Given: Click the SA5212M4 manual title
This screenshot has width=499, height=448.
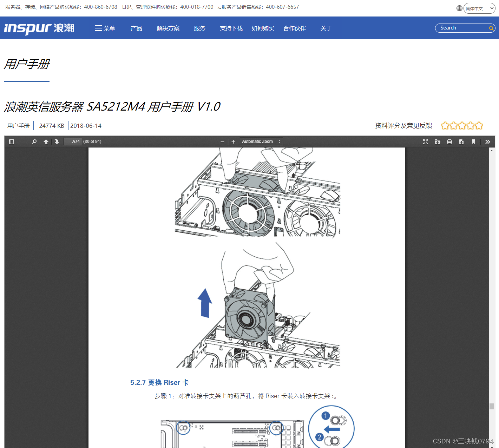Looking at the screenshot, I should pyautogui.click(x=112, y=107).
